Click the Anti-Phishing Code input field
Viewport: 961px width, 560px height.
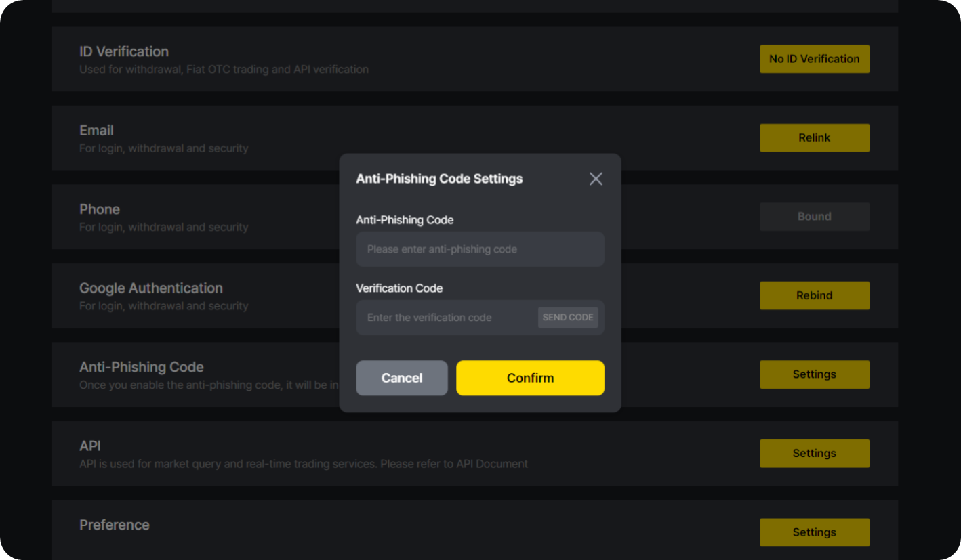coord(480,249)
